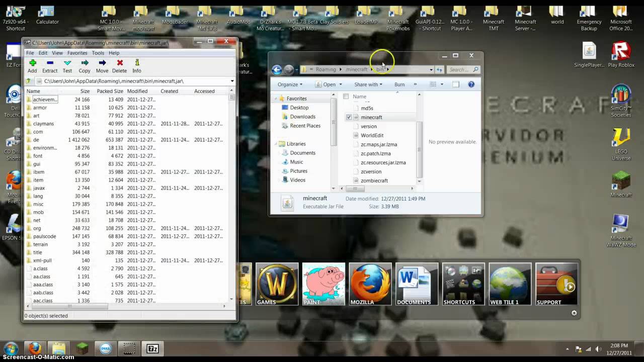Viewport: 644px width, 362px height.
Task: Click the Windows Start orb
Action: (x=11, y=348)
